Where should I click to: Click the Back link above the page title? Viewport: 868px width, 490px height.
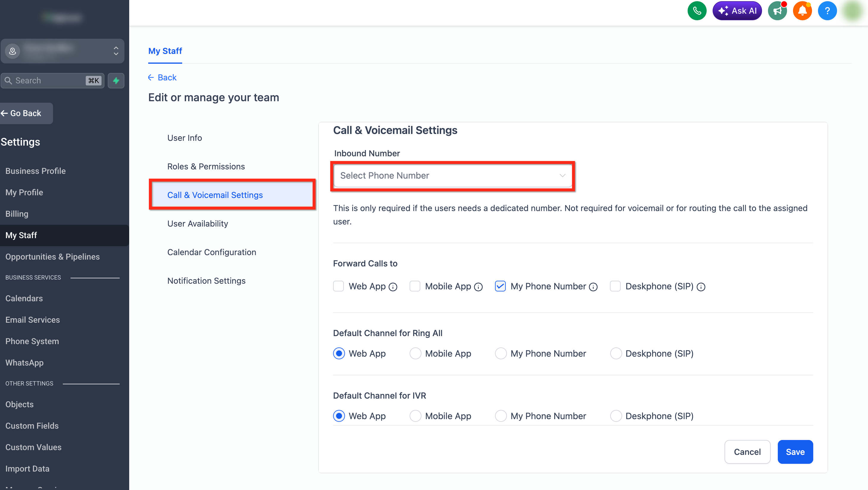pos(162,77)
